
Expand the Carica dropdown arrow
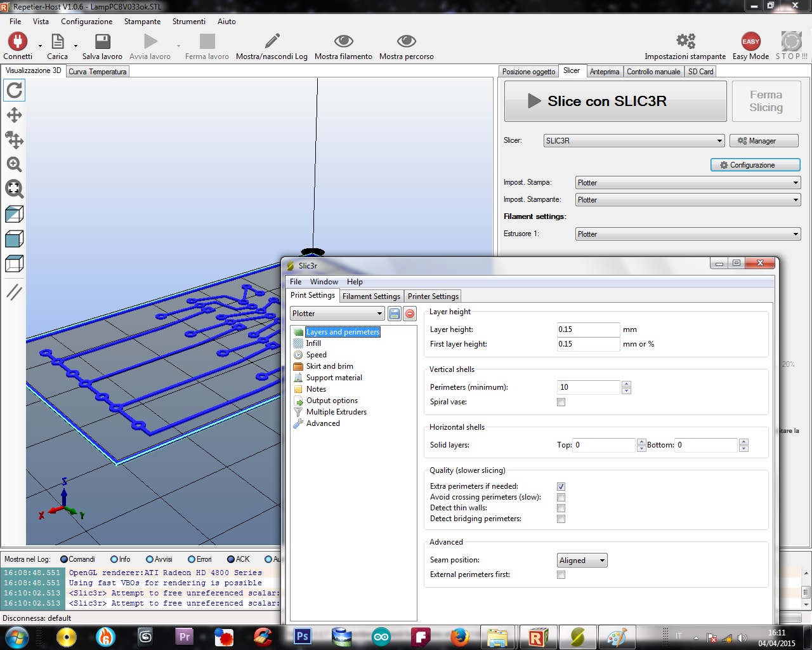point(75,46)
